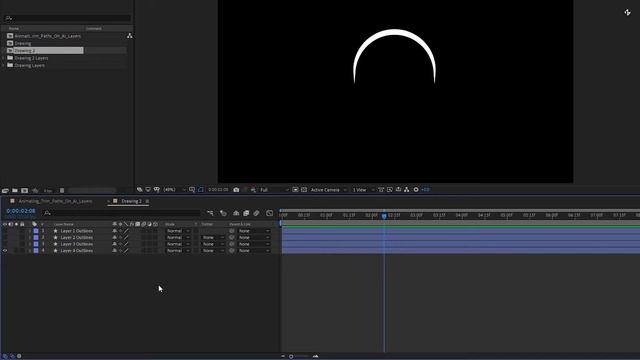Click the Name column header in Project panel
Image resolution: width=640 pixels, height=360 pixels.
14,29
